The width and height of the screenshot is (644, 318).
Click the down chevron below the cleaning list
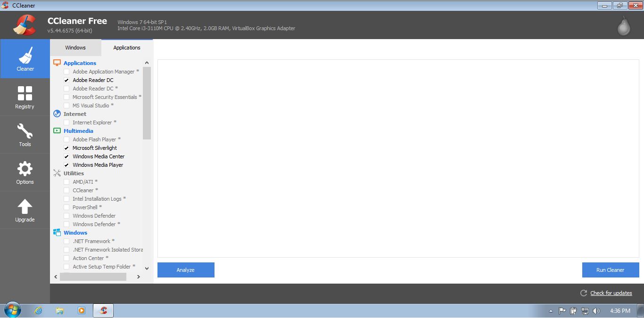point(146,268)
